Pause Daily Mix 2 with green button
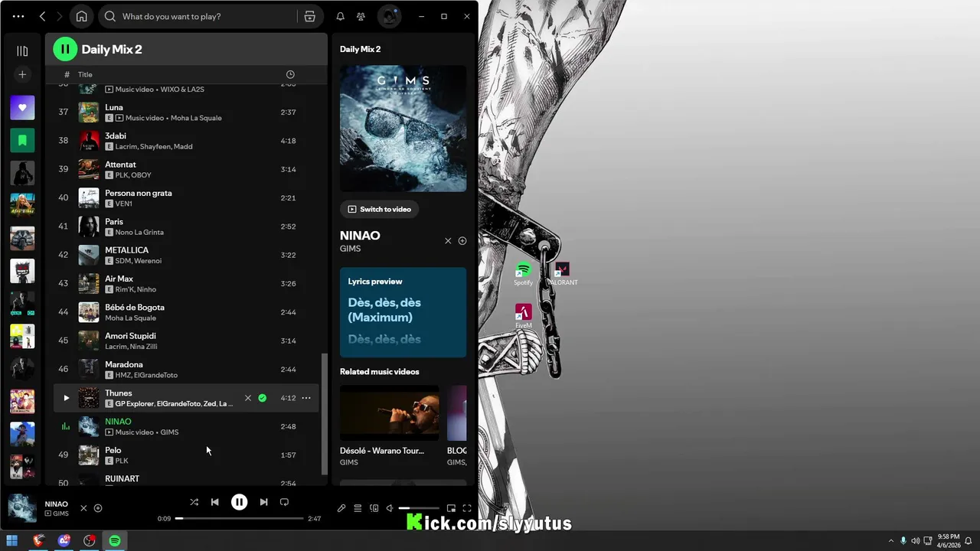 pyautogui.click(x=65, y=49)
